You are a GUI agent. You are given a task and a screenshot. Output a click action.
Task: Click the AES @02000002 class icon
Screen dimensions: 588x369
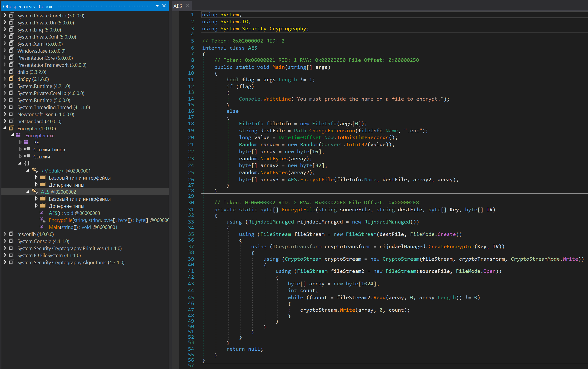coord(35,192)
